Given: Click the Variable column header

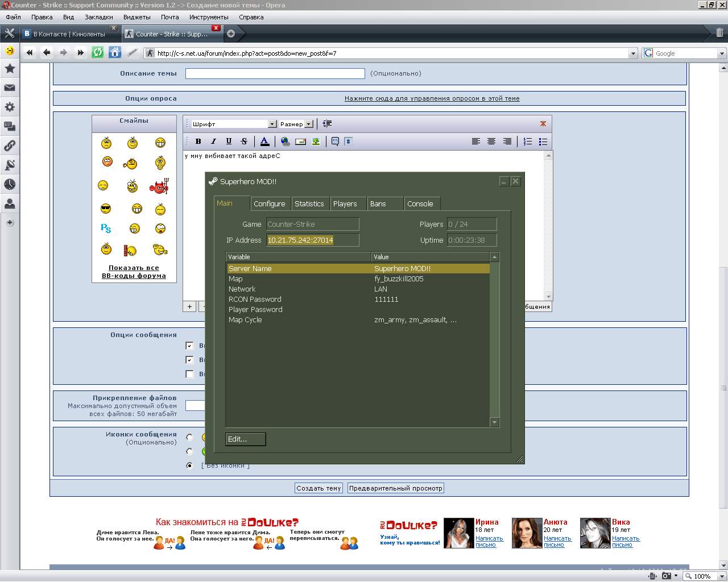Looking at the screenshot, I should (299, 257).
